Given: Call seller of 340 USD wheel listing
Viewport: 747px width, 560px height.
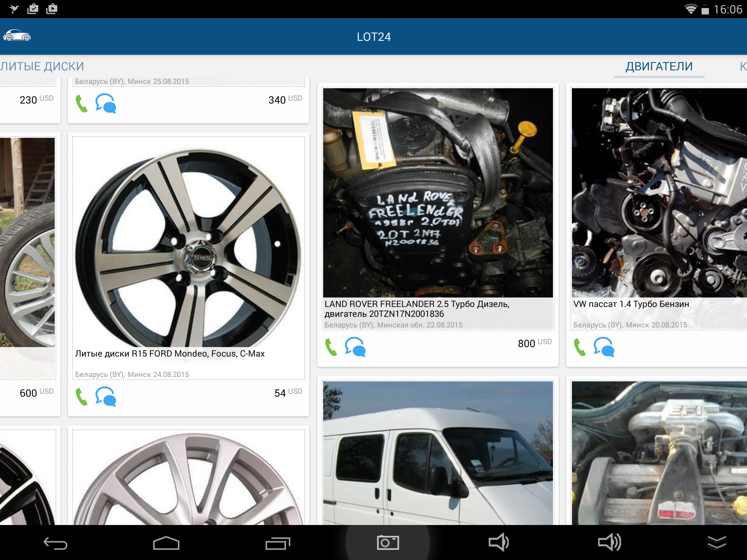Looking at the screenshot, I should [x=81, y=104].
